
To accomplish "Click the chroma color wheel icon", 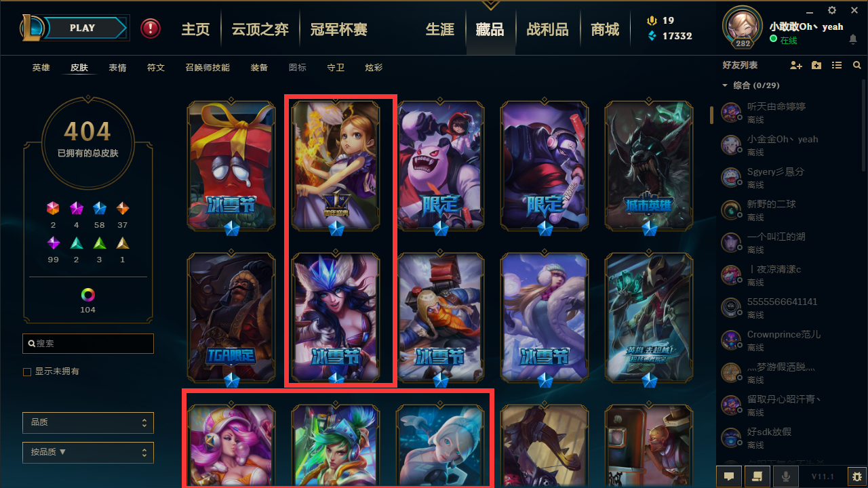I will tap(88, 295).
